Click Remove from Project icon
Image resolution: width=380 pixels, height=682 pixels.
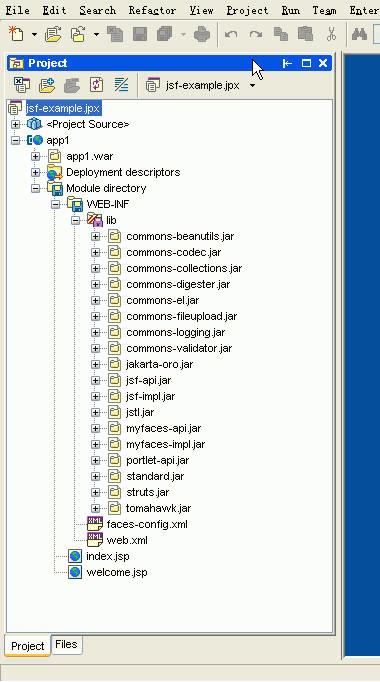click(72, 85)
